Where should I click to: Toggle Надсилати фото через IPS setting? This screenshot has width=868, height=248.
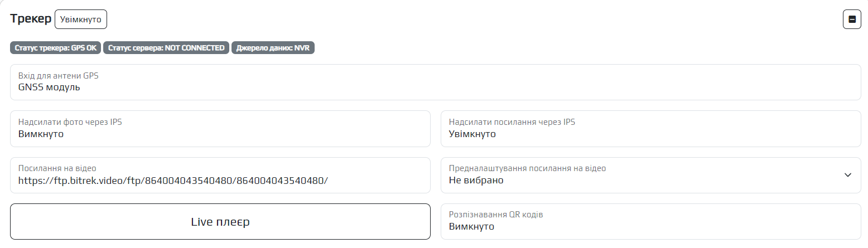[x=220, y=129]
